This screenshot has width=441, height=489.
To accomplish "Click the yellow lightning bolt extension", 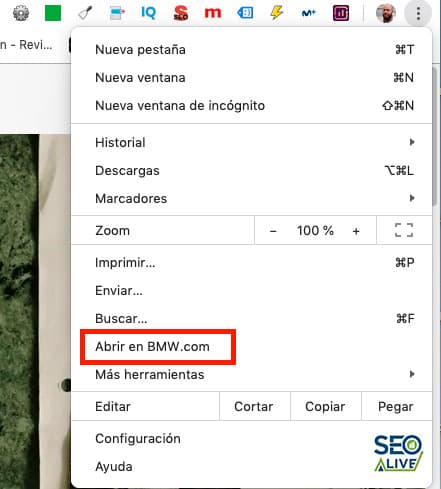I will pyautogui.click(x=277, y=13).
